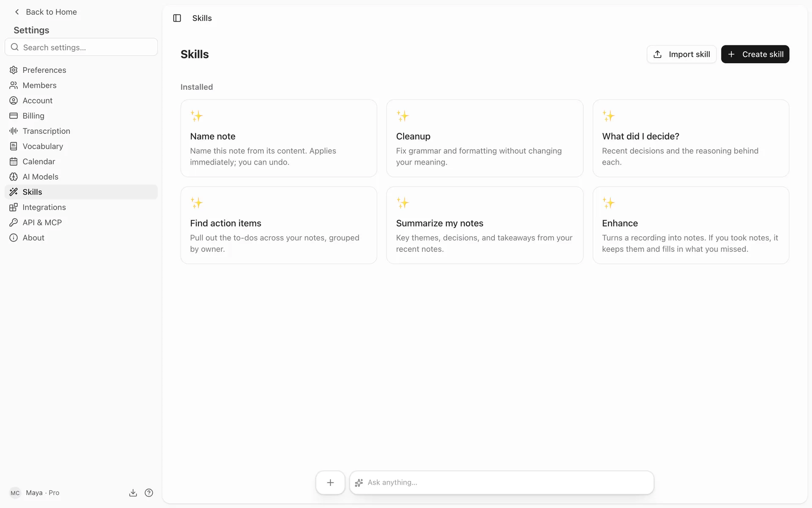Click the Skills breadcrumb at top
Image resolution: width=812 pixels, height=508 pixels.
(x=202, y=18)
